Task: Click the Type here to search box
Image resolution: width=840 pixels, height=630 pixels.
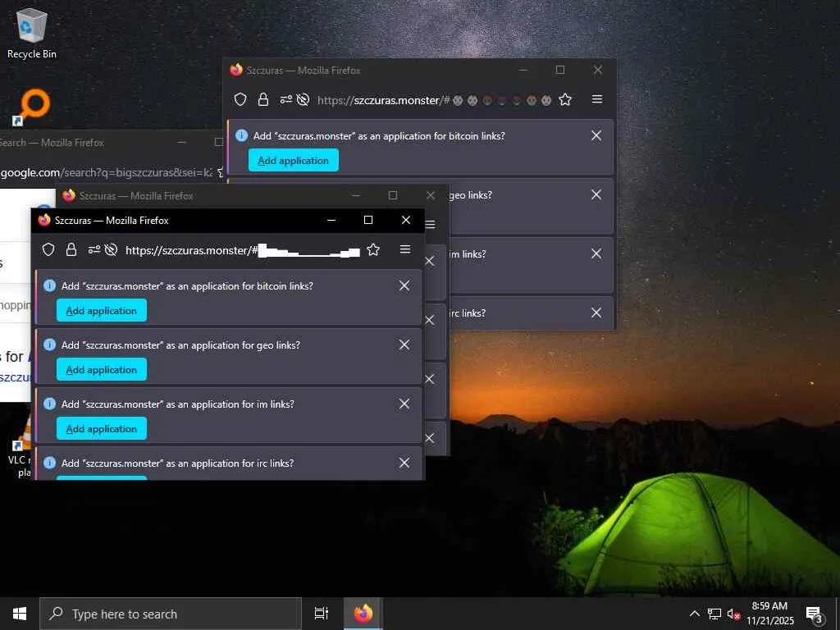Action: pyautogui.click(x=171, y=614)
